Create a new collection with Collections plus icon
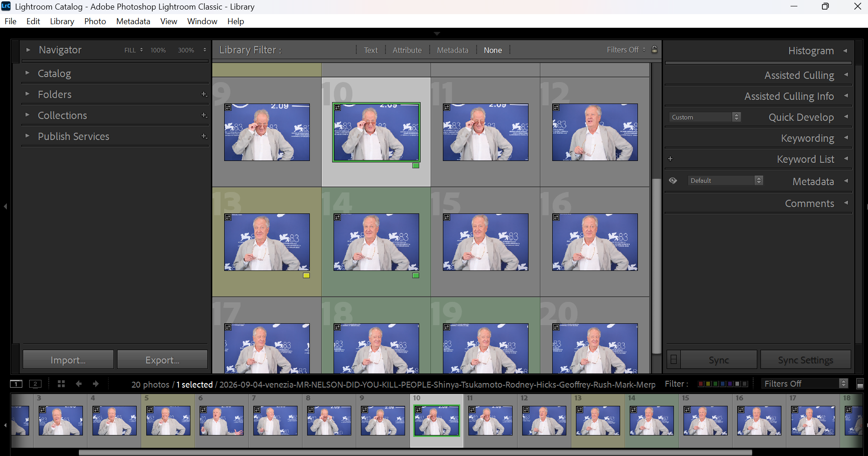 (204, 115)
